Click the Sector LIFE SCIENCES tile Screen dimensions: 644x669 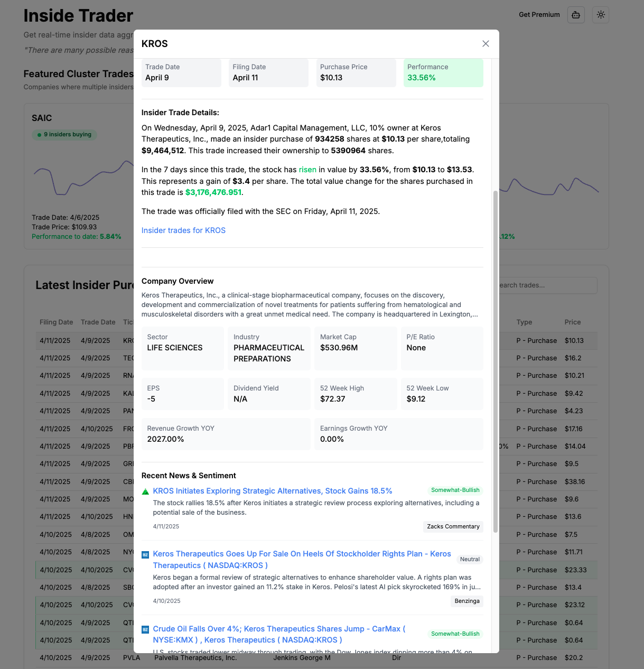click(183, 348)
